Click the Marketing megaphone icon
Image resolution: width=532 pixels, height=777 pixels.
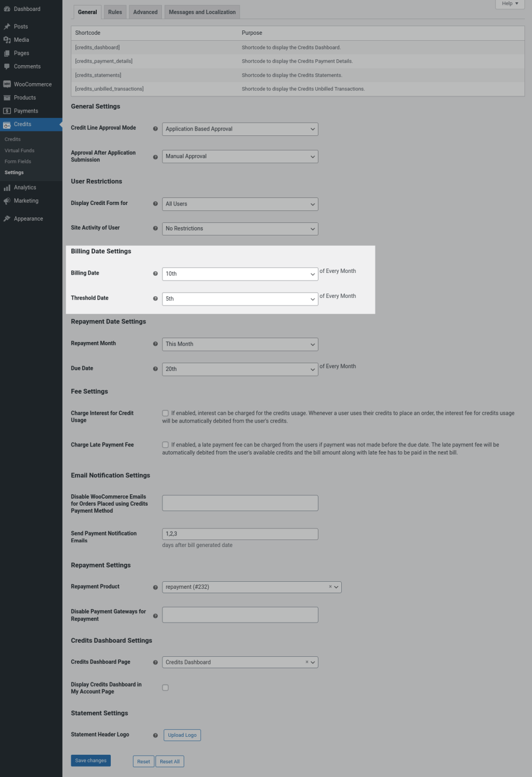click(x=7, y=201)
